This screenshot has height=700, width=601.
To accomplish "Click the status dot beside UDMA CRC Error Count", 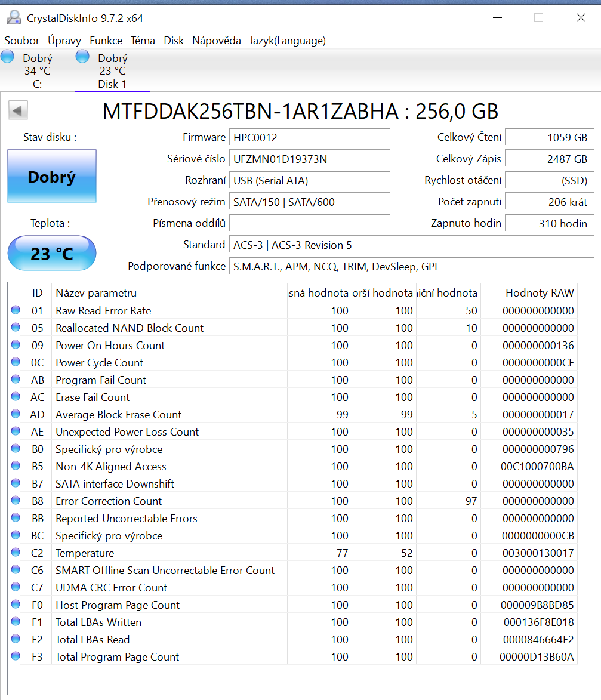I will (14, 587).
